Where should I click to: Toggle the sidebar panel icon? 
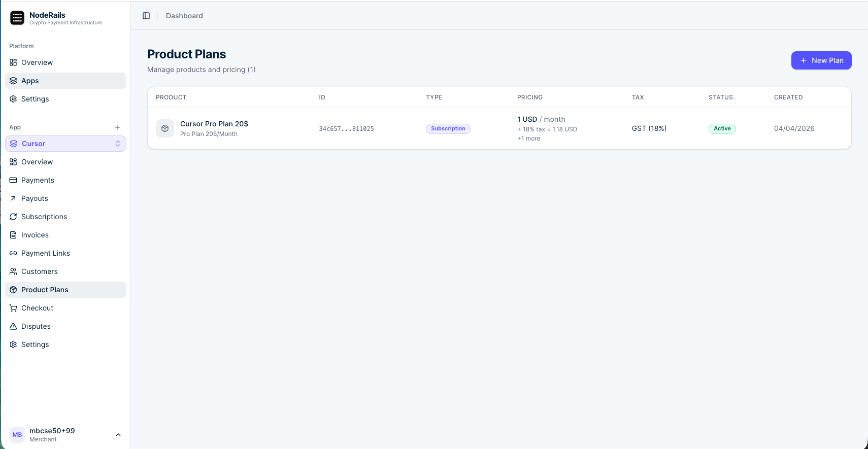pyautogui.click(x=146, y=16)
